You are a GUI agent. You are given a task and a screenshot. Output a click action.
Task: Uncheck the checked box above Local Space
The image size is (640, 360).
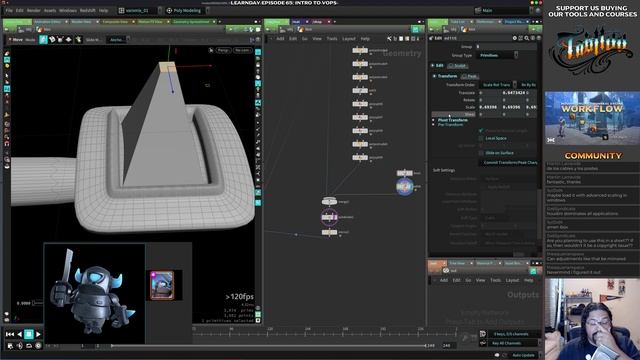pos(481,131)
